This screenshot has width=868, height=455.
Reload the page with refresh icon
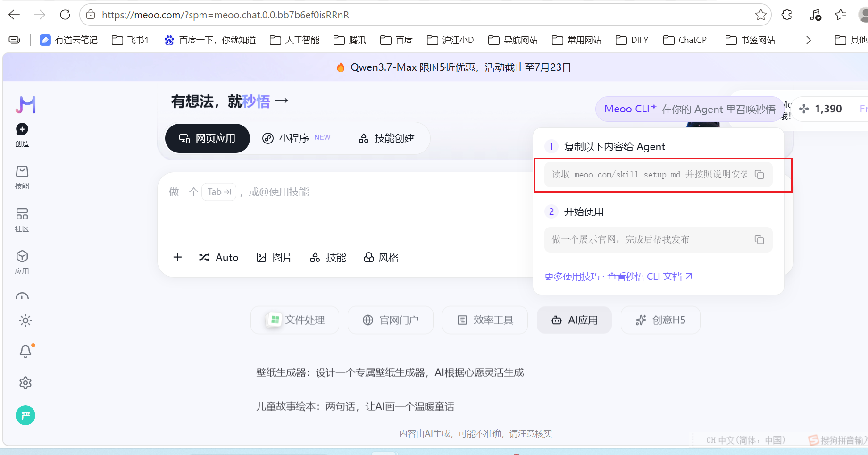(65, 15)
